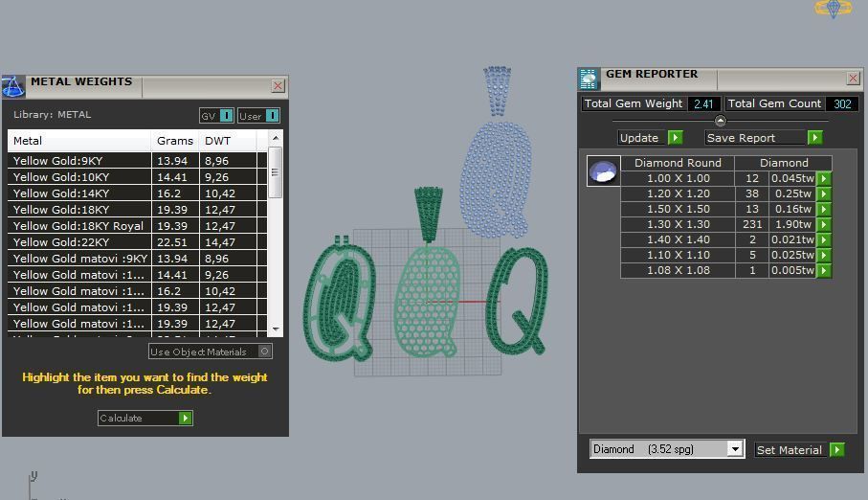The image size is (868, 500).
Task: Select the Yellow Gold:9KY row
Action: (137, 161)
